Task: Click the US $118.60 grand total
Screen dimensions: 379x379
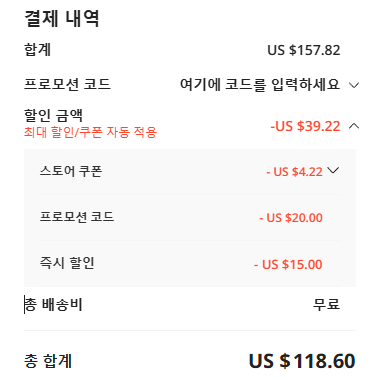Action: [302, 361]
